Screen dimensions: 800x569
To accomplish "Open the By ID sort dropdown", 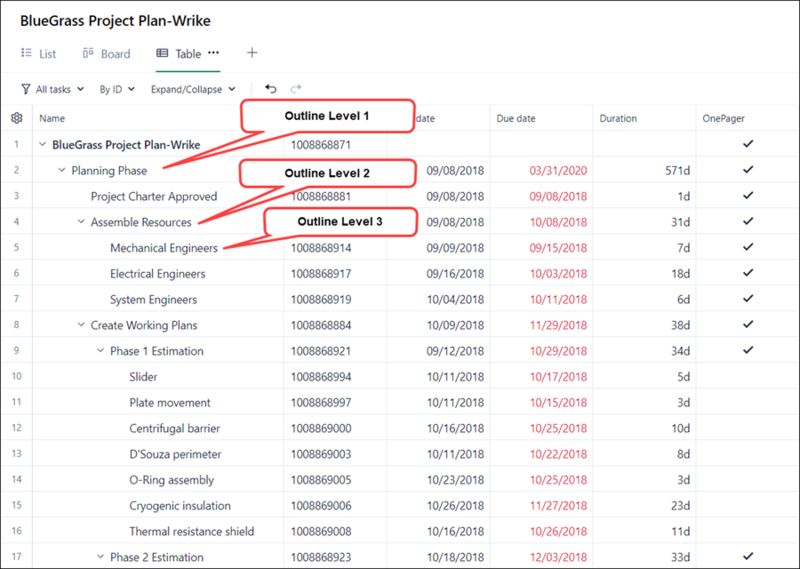I will [117, 89].
